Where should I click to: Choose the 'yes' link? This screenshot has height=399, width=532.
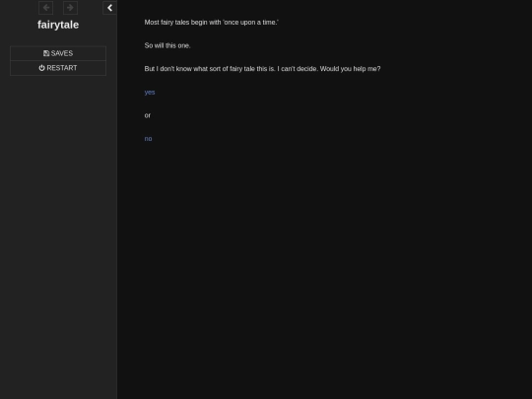click(150, 93)
